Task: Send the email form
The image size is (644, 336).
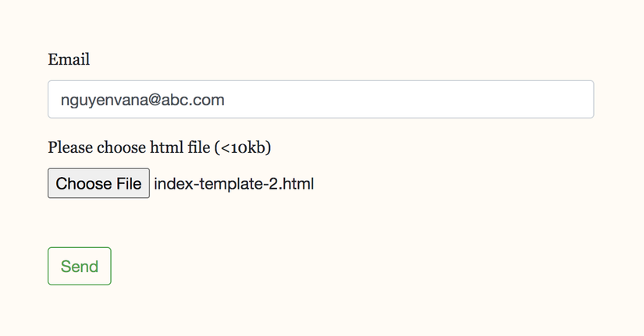Action: [x=79, y=266]
